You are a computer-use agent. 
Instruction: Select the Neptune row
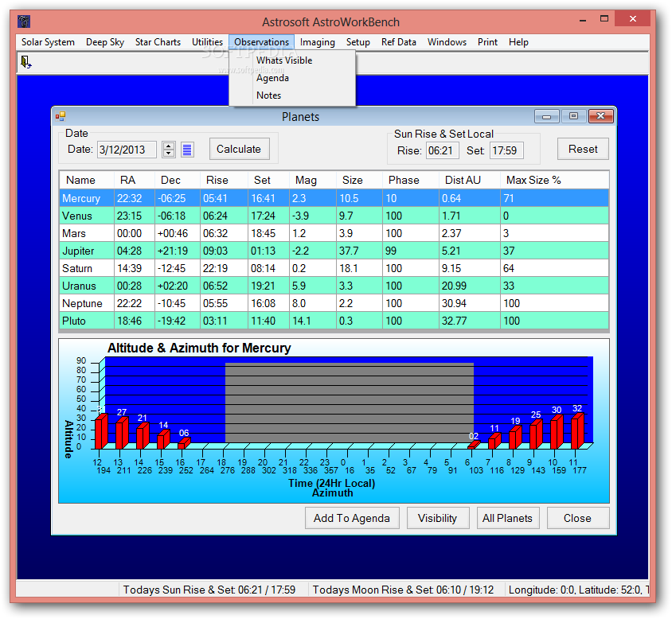point(334,304)
